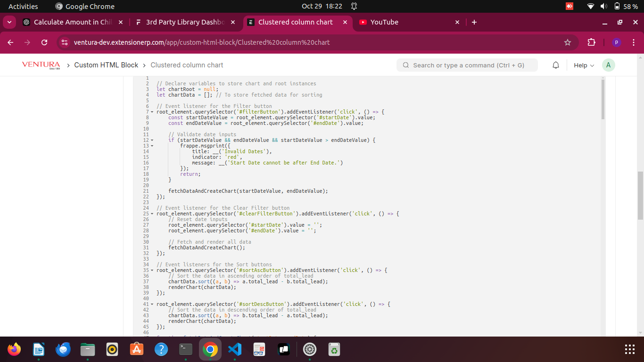The height and width of the screenshot is (362, 644).
Task: Close the YouTube tab
Action: [x=457, y=22]
